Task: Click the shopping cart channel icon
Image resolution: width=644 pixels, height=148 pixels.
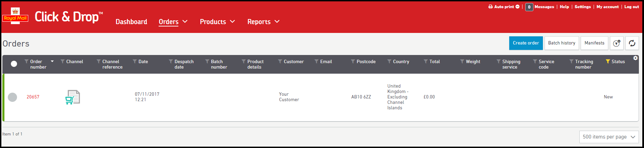Action: [x=73, y=97]
